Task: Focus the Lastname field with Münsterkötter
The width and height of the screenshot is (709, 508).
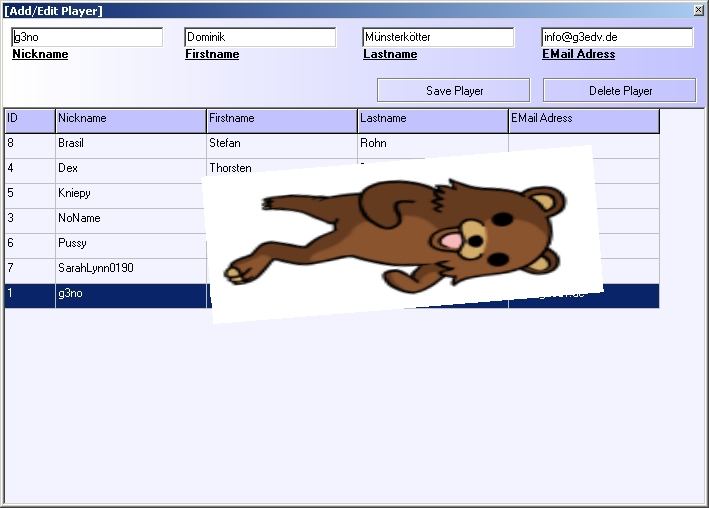Action: [438, 37]
